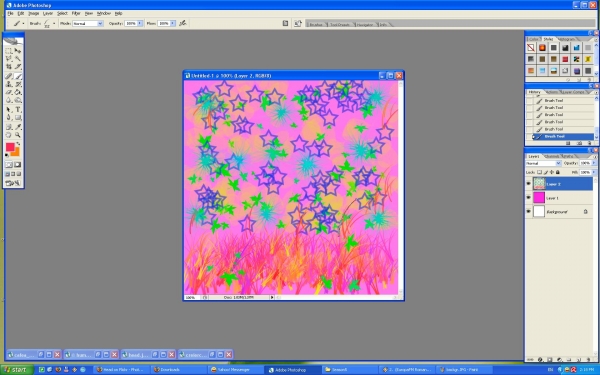600x375 pixels.
Task: Open the layer blend mode Normal dropdown
Action: tap(543, 163)
